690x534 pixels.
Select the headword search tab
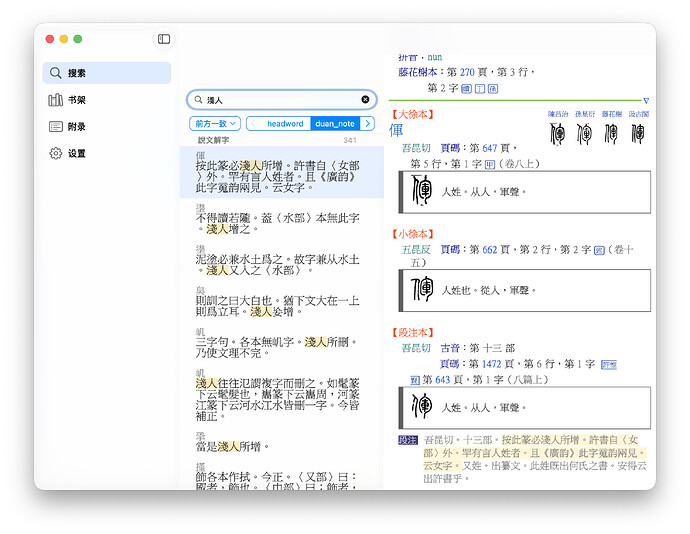[x=285, y=124]
